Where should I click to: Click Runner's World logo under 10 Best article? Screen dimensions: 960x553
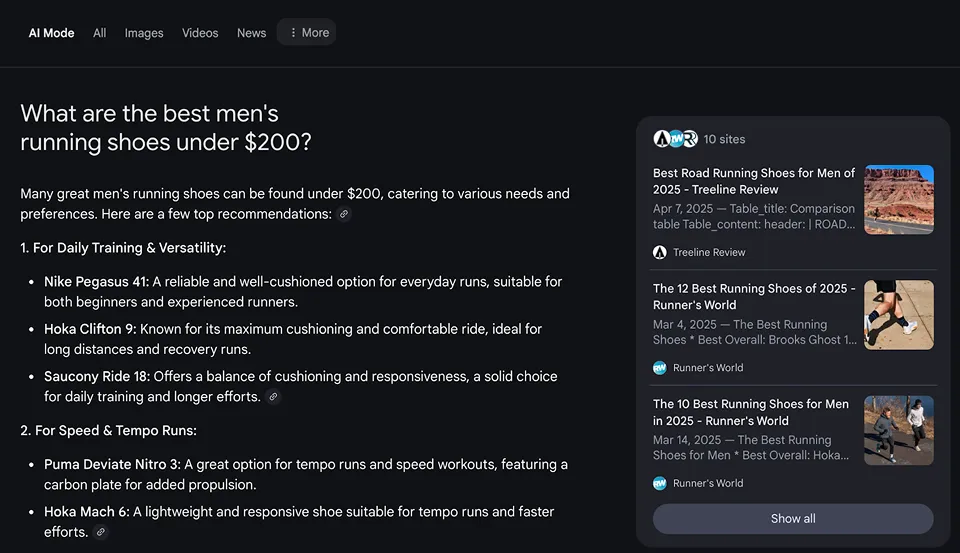[x=659, y=483]
